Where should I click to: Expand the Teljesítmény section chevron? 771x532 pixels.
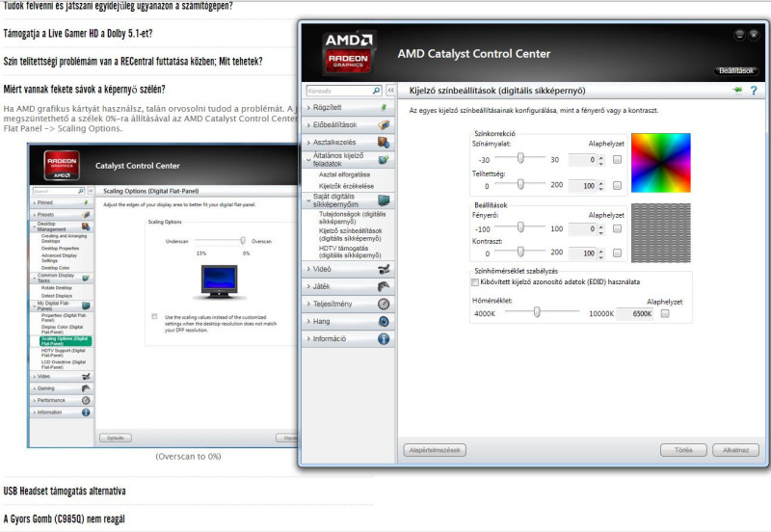coord(308,304)
